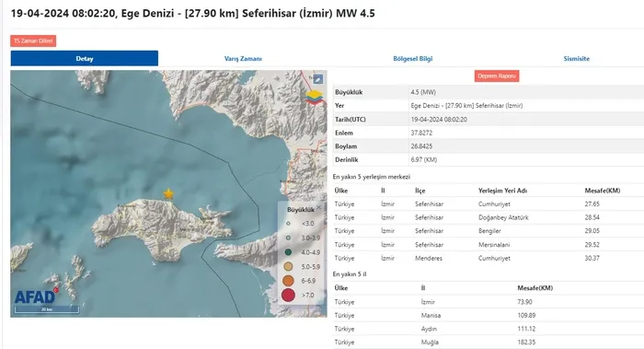Click the 111.12 distance value
Screen dimensions: 644x349
point(525,329)
